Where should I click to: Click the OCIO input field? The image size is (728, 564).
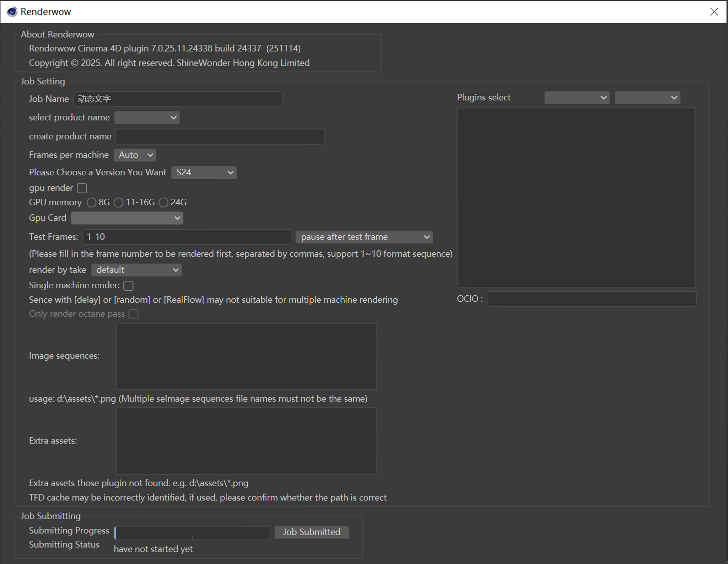(592, 299)
